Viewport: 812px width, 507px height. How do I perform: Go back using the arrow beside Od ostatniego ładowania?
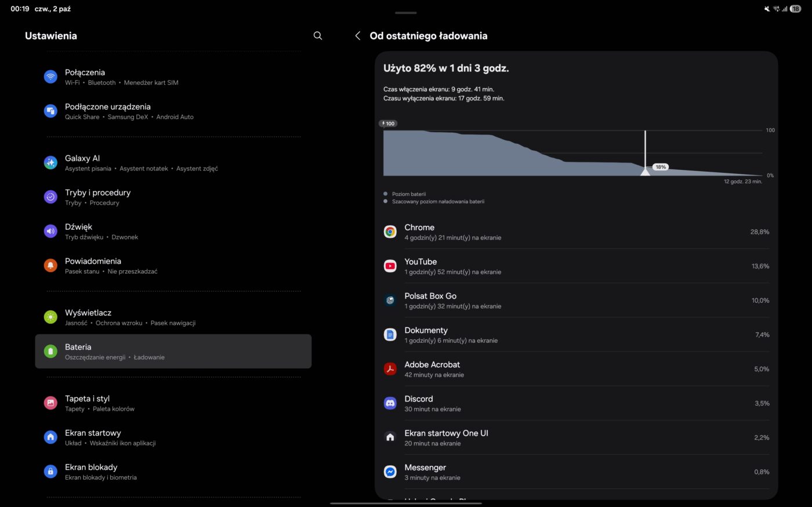point(358,36)
